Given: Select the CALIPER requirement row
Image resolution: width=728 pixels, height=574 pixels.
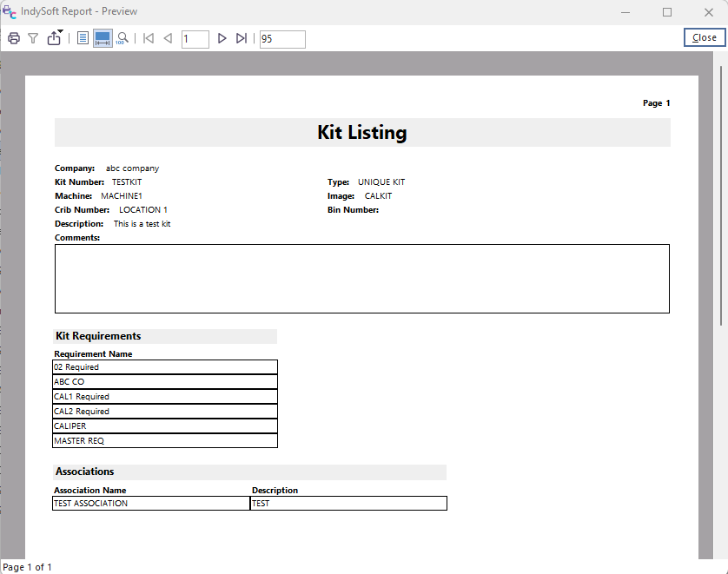Looking at the screenshot, I should (x=165, y=426).
